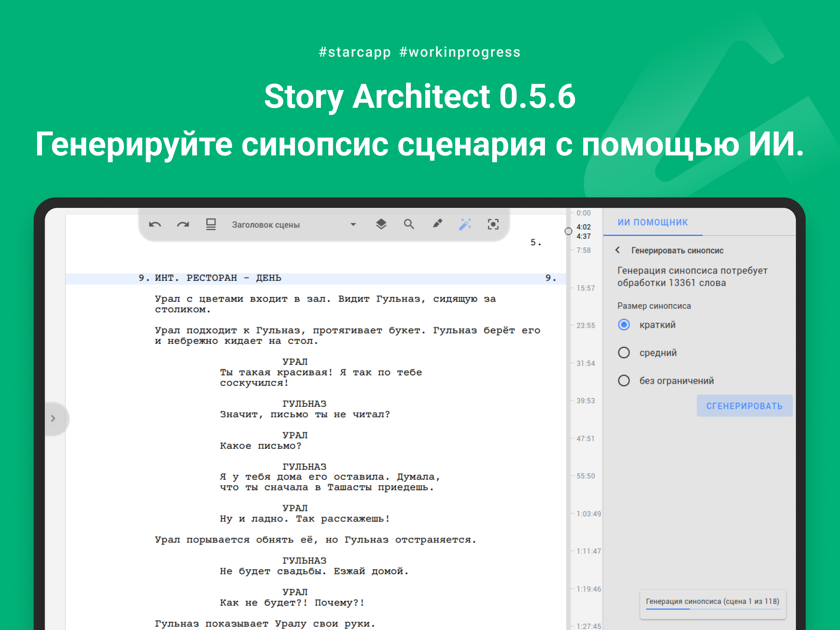Switch to the ИИ ПОМОЩНИК tab
This screenshot has width=840, height=630.
click(x=653, y=222)
